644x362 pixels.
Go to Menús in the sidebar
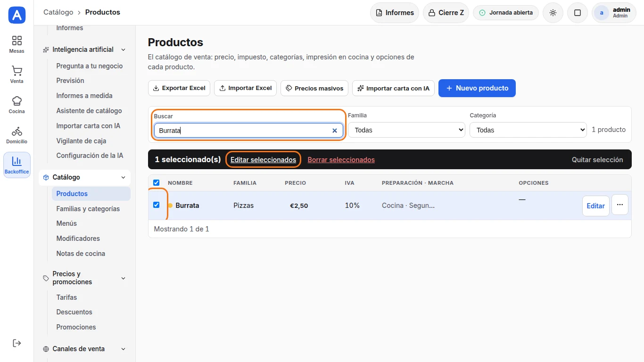91,223
